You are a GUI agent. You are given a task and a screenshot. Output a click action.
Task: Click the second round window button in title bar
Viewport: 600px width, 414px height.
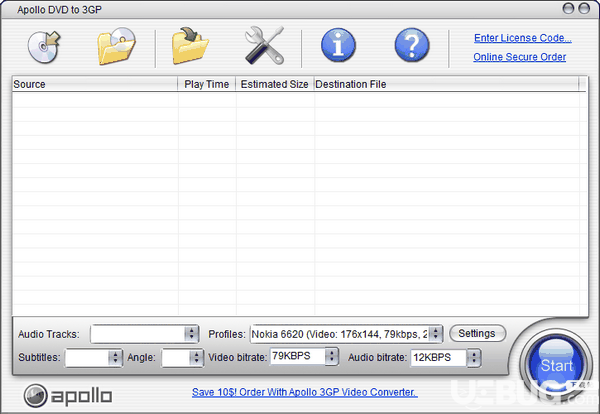coord(584,8)
